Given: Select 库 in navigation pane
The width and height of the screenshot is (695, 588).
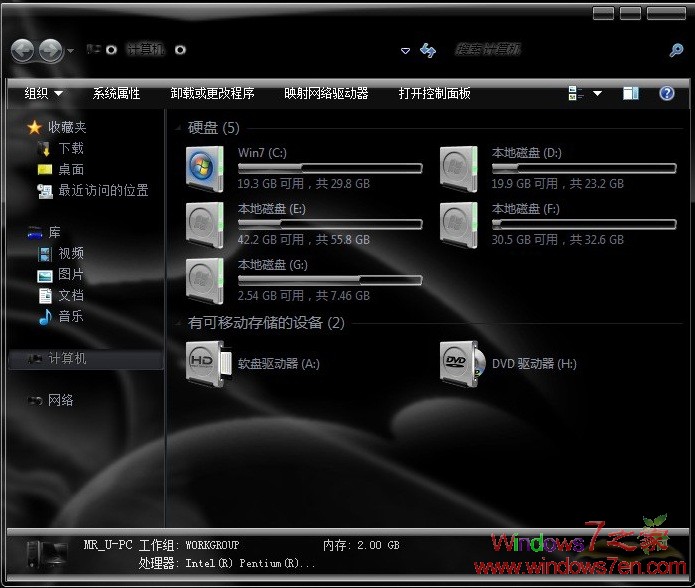Looking at the screenshot, I should [x=54, y=232].
